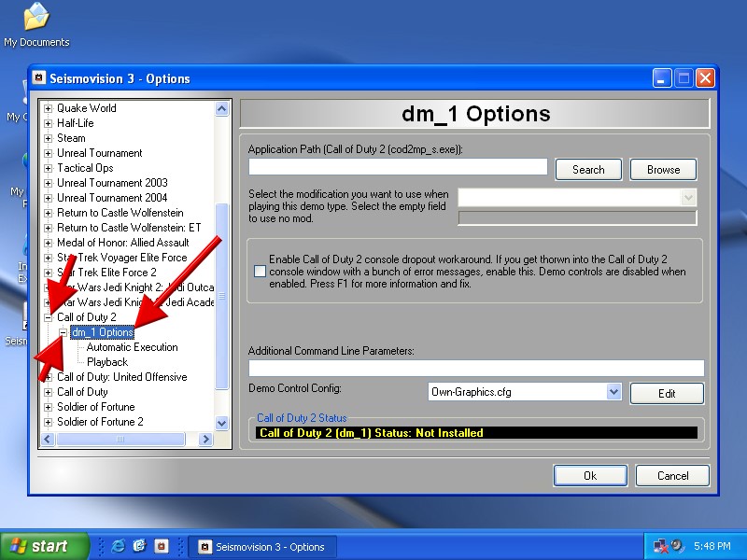
Task: Open My Documents desktop icon
Action: [x=35, y=24]
